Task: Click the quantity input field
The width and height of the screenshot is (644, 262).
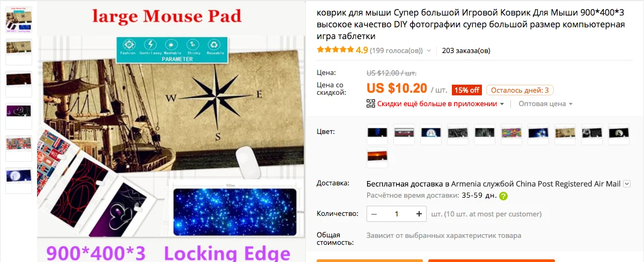Action: [x=397, y=214]
